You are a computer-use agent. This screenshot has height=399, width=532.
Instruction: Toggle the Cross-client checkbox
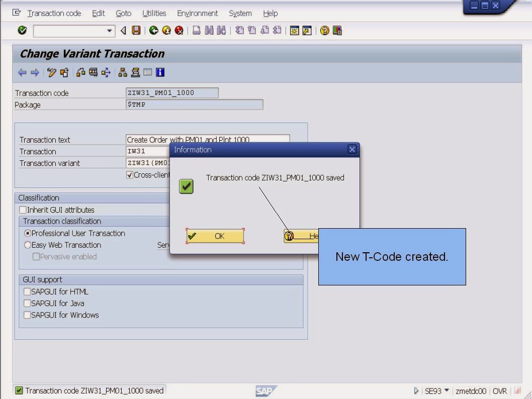(x=130, y=174)
